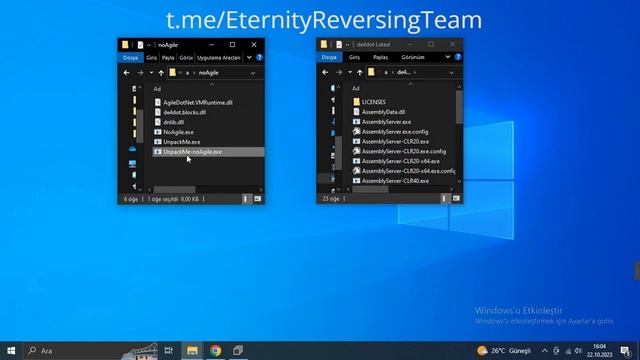Switch to large icons view in noAgile window
This screenshot has width=640, height=360.
coord(258,199)
